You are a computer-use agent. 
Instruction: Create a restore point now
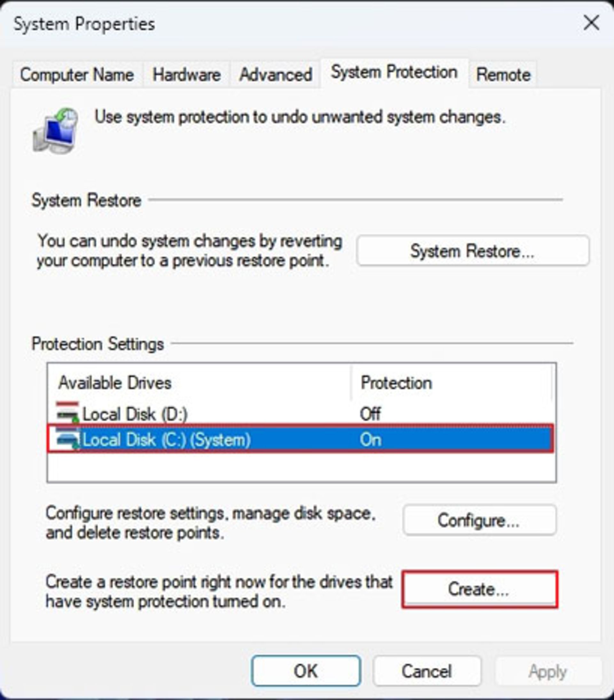pos(479,589)
